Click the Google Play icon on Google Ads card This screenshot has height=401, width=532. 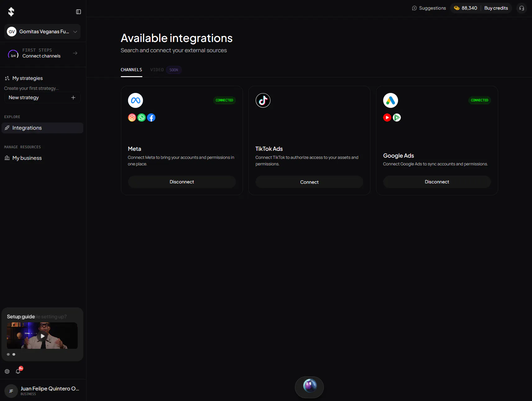tap(397, 118)
